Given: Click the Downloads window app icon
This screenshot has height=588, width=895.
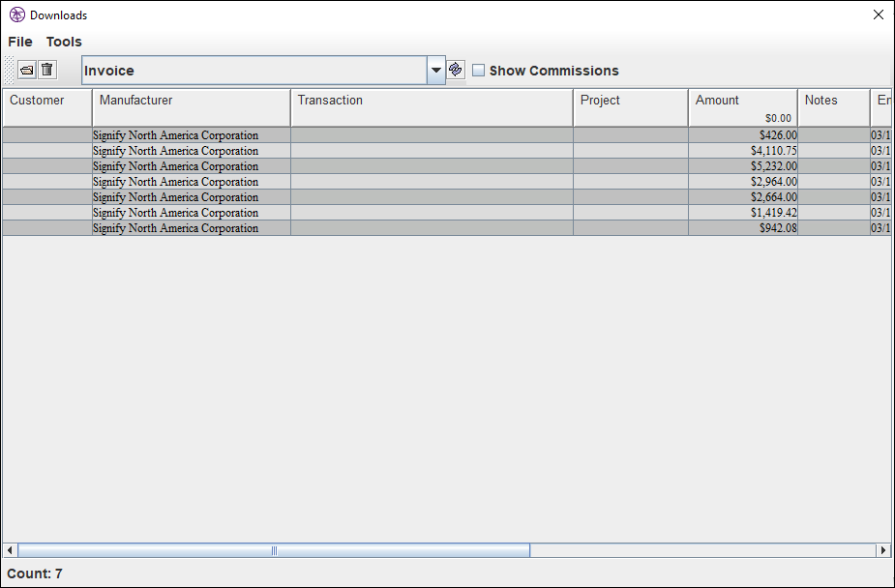Looking at the screenshot, I should [x=17, y=15].
